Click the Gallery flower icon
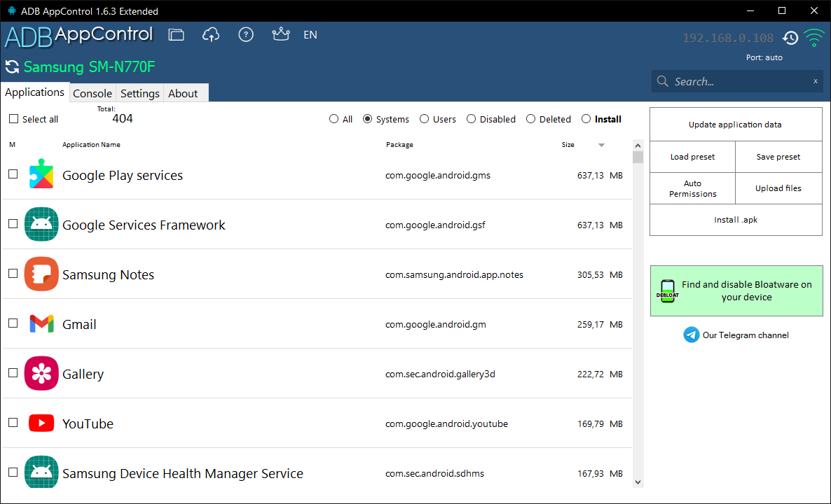This screenshot has width=831, height=504. [41, 373]
